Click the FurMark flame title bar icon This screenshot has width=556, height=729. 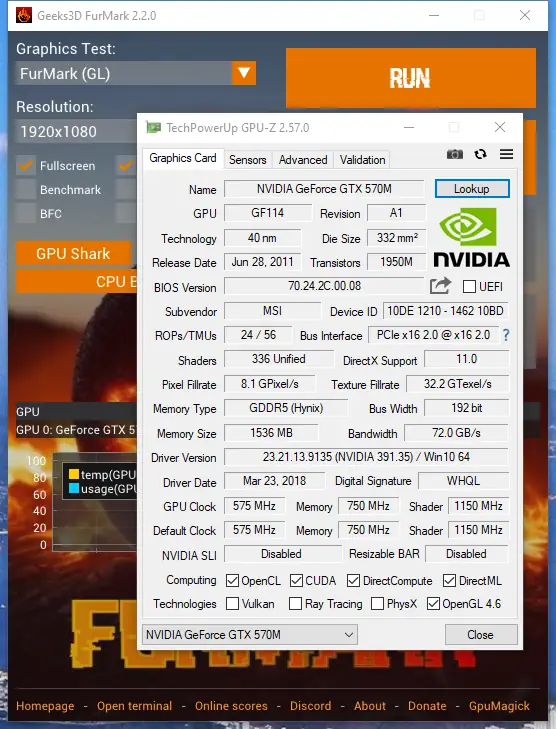[24, 15]
